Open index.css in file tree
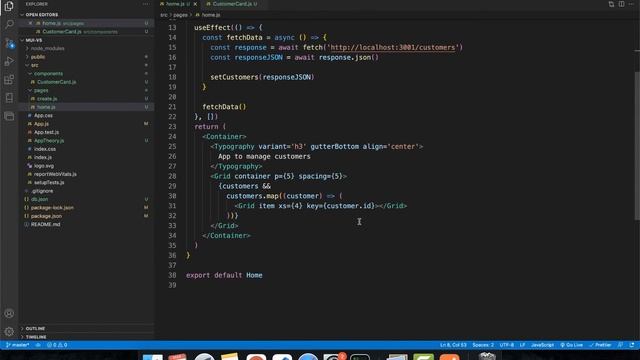 pyautogui.click(x=86, y=149)
